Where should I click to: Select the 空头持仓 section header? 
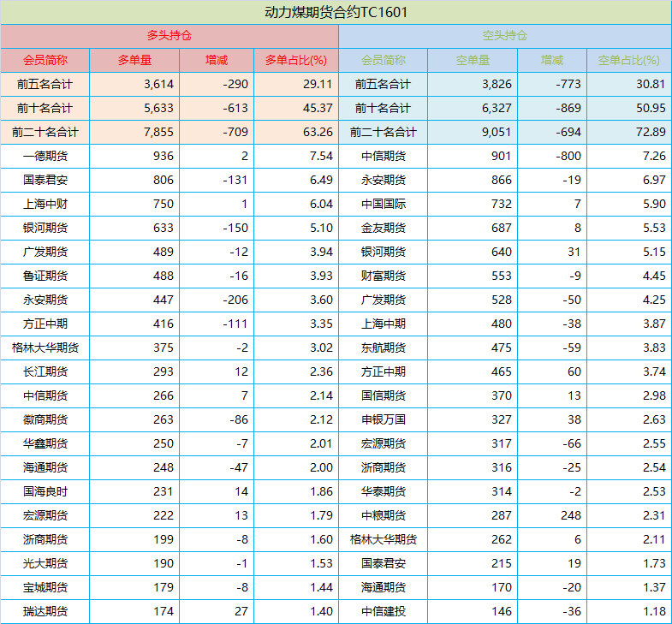[x=505, y=36]
